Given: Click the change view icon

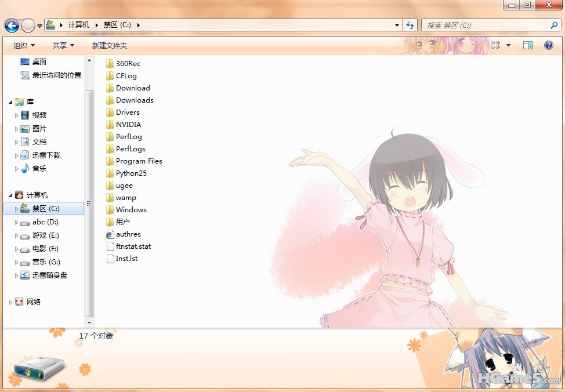Looking at the screenshot, I should pos(496,45).
